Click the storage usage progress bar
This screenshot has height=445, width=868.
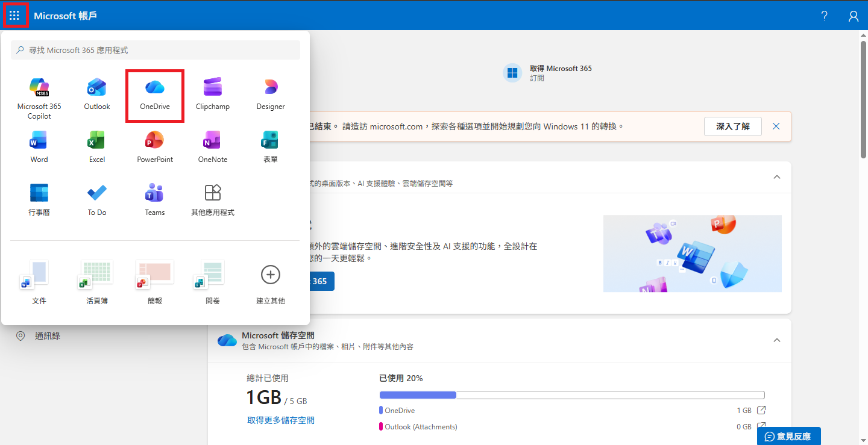pos(572,395)
